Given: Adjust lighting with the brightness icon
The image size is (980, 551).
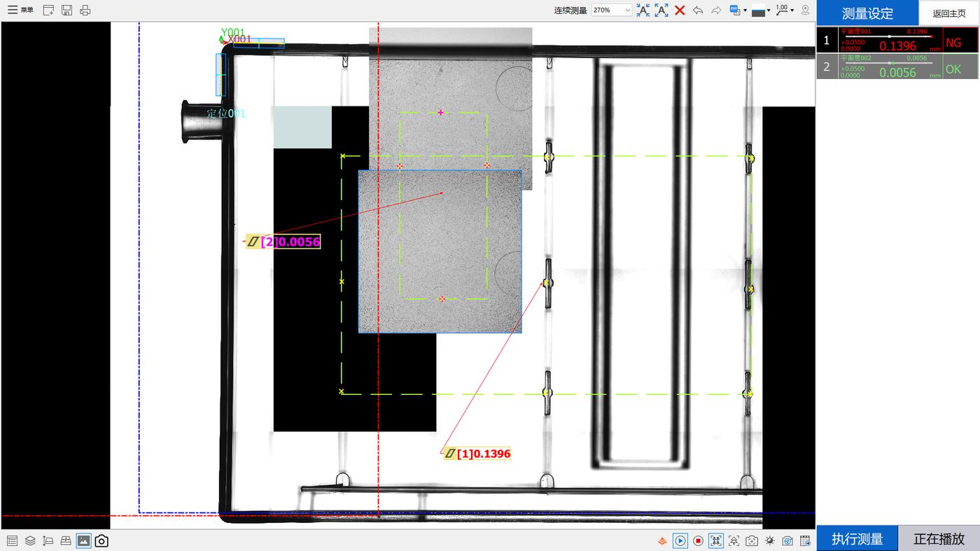Looking at the screenshot, I should [x=770, y=540].
